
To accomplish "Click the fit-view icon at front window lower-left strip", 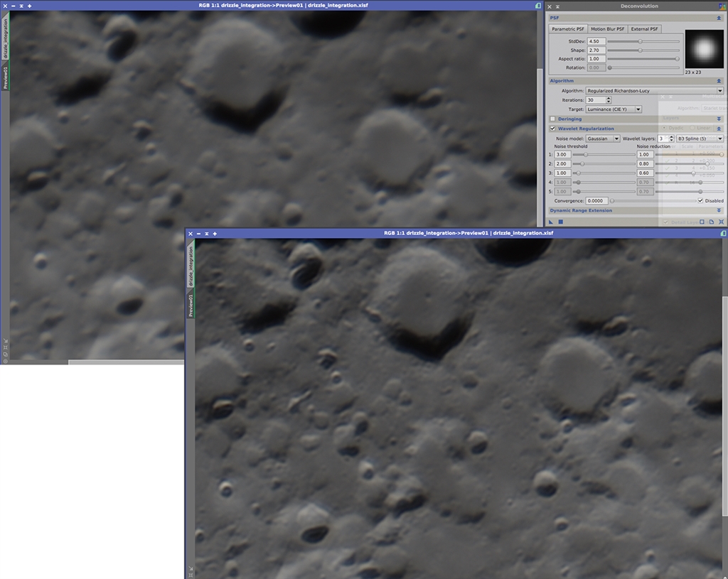I will point(191,575).
